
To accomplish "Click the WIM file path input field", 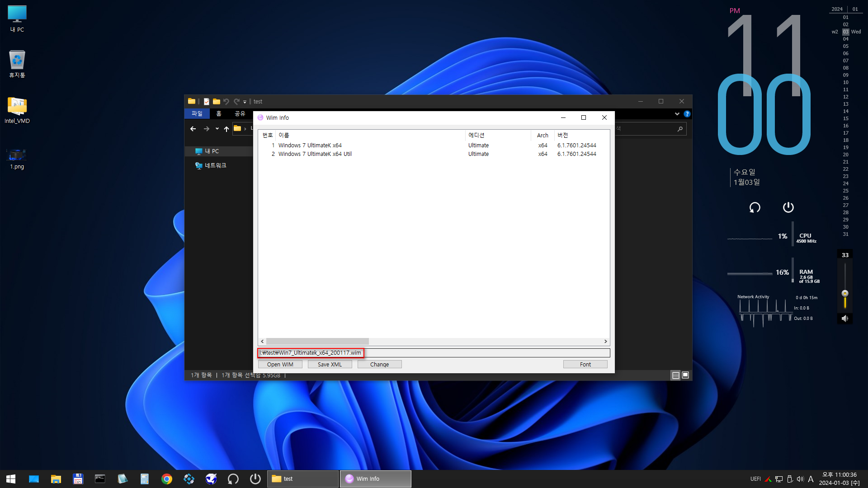I will [434, 353].
